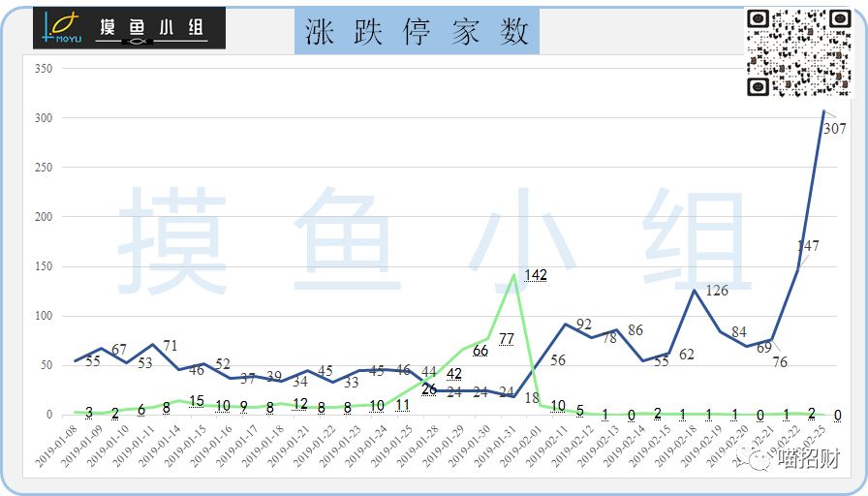Click the data label 44
Image resolution: width=868 pixels, height=496 pixels.
point(428,372)
